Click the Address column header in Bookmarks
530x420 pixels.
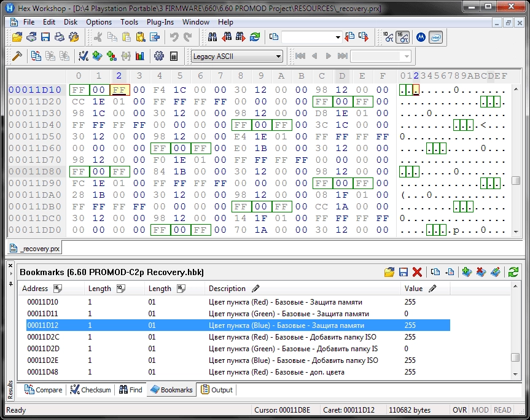(51, 289)
